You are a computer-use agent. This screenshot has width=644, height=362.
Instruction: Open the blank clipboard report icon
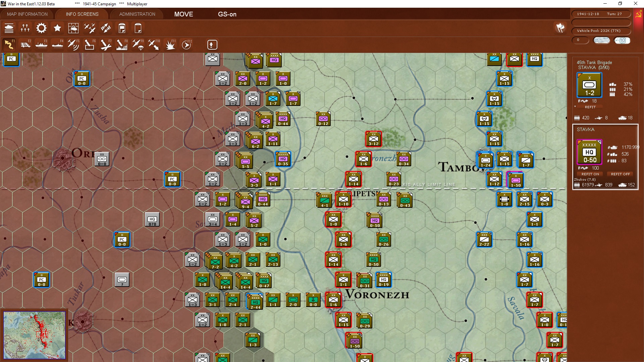pyautogui.click(x=138, y=28)
